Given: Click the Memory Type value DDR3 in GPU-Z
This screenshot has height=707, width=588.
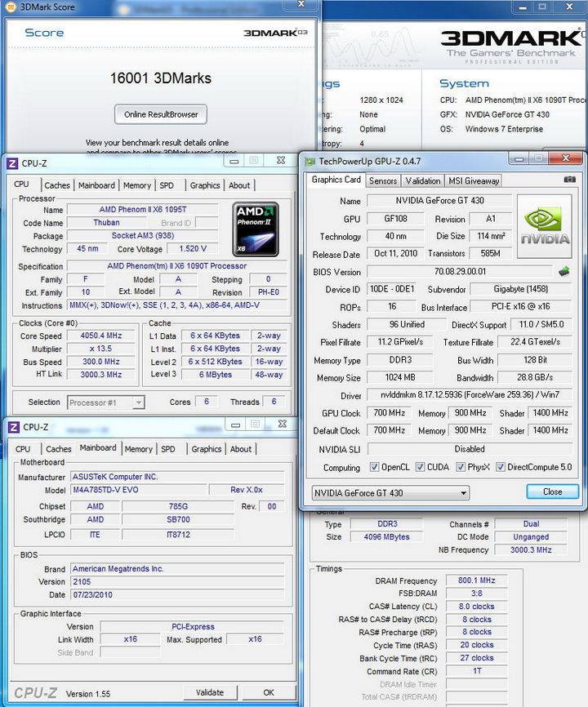Looking at the screenshot, I should [x=400, y=360].
